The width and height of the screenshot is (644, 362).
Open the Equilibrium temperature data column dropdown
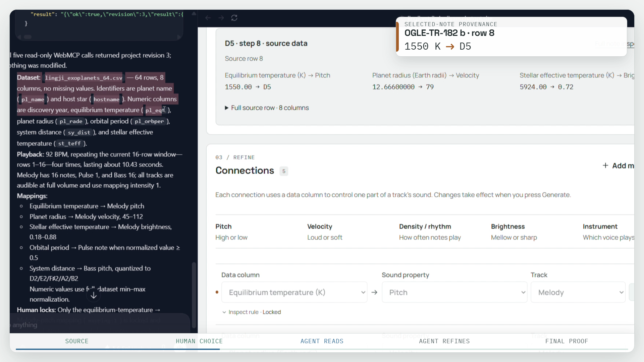click(294, 292)
